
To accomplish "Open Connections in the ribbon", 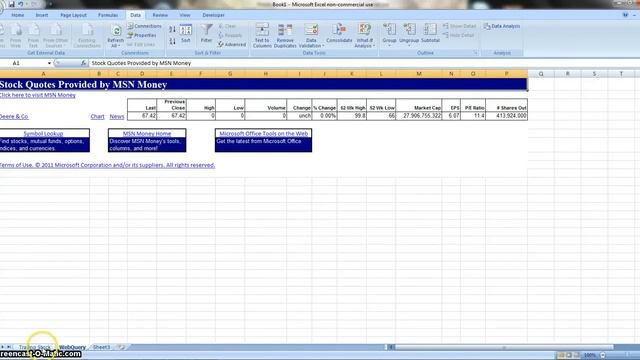I will pos(144,26).
